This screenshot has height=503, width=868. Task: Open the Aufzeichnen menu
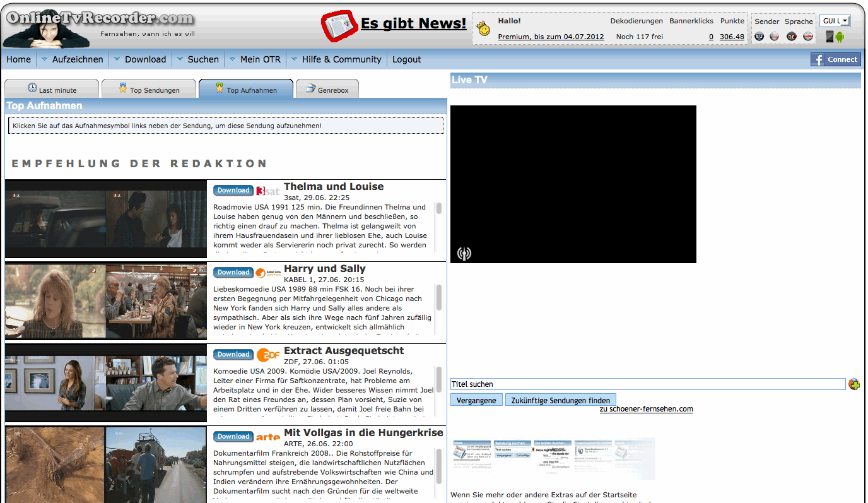[x=78, y=59]
